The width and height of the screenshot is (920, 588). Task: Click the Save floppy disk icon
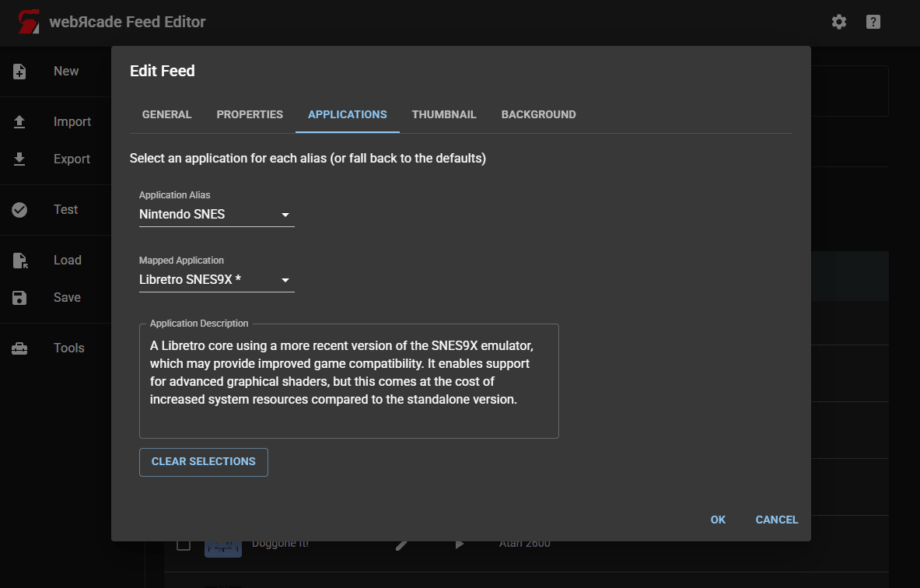pos(20,298)
